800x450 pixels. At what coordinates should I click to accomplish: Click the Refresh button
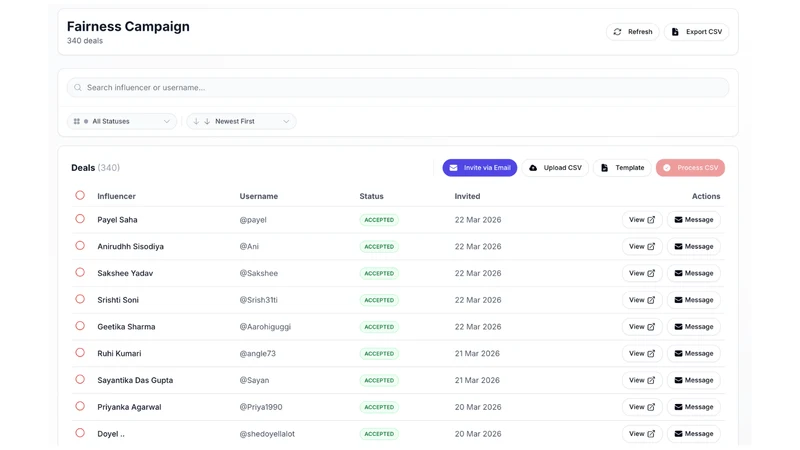[x=633, y=32]
